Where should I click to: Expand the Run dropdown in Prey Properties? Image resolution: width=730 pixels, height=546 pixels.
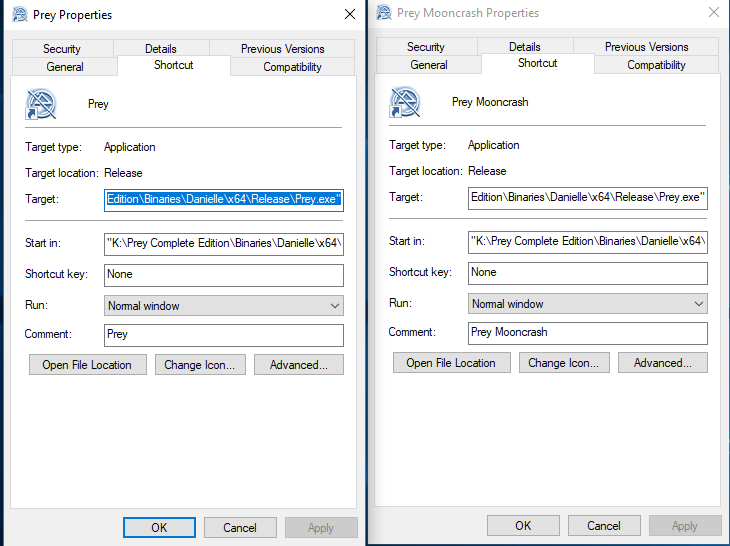[224, 306]
